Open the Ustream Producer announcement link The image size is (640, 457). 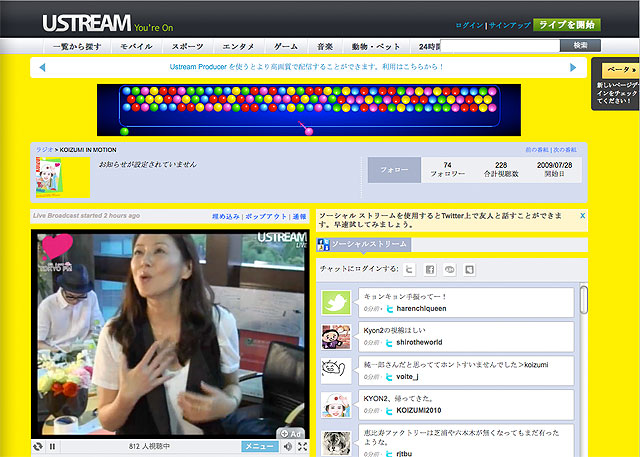click(x=307, y=67)
